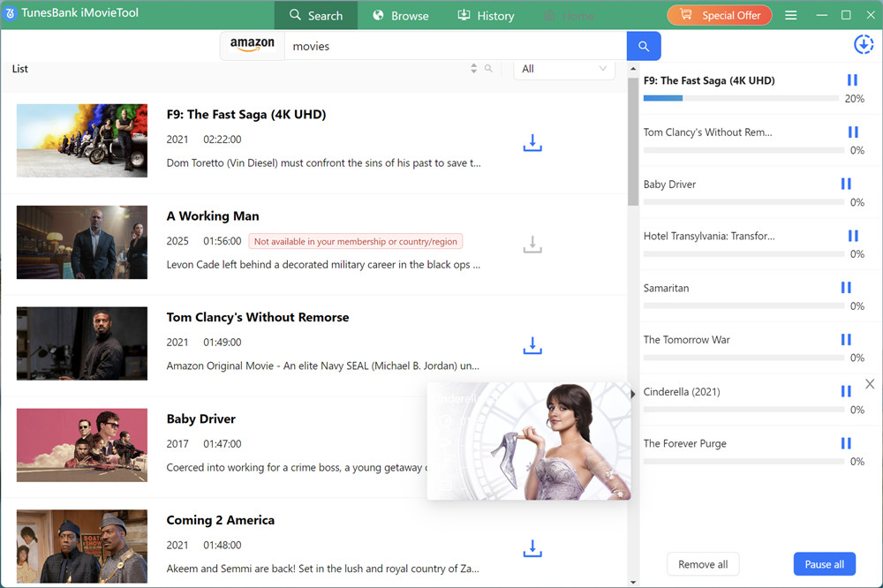Click F9: The Fast Saga progress bar
Screen dimensions: 883x588
click(741, 98)
